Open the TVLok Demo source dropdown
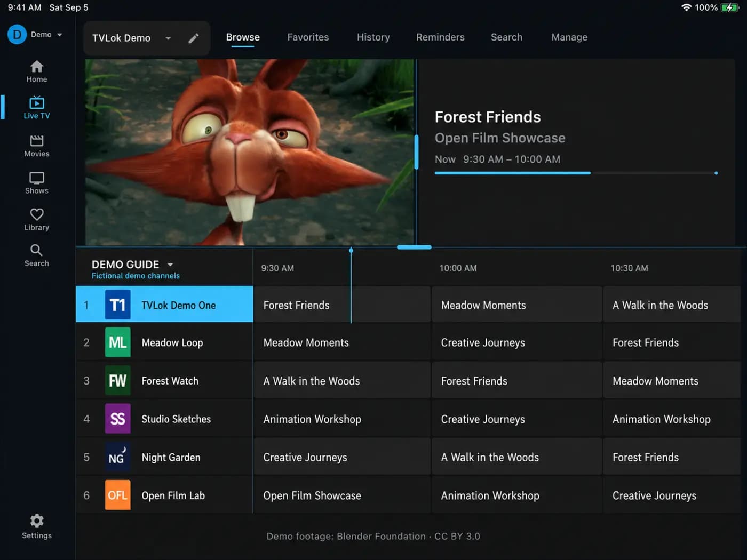This screenshot has height=560, width=747. tap(168, 38)
